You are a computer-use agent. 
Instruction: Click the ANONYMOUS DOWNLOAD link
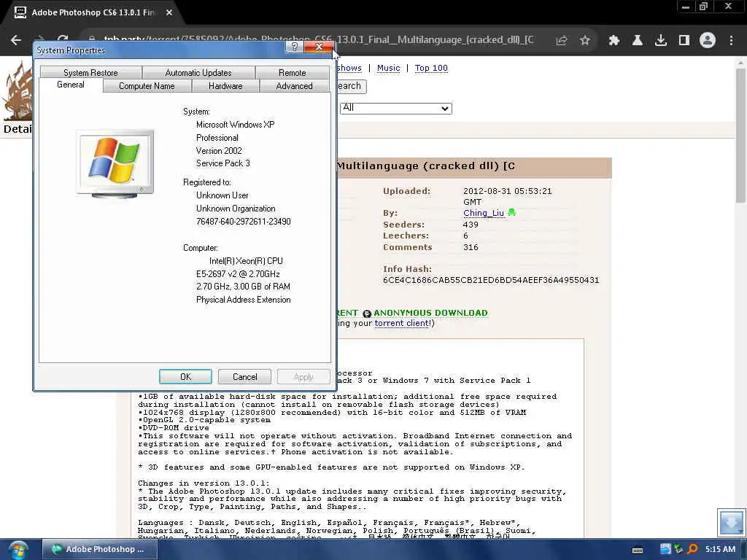pyautogui.click(x=430, y=313)
